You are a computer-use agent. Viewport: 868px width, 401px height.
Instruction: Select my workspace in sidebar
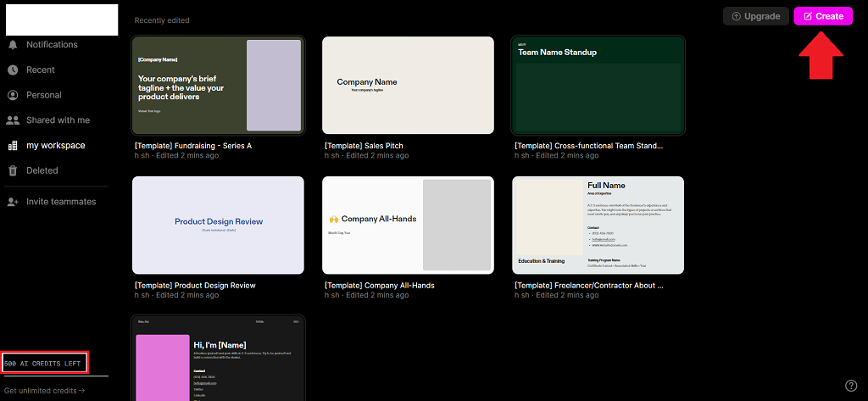click(54, 146)
